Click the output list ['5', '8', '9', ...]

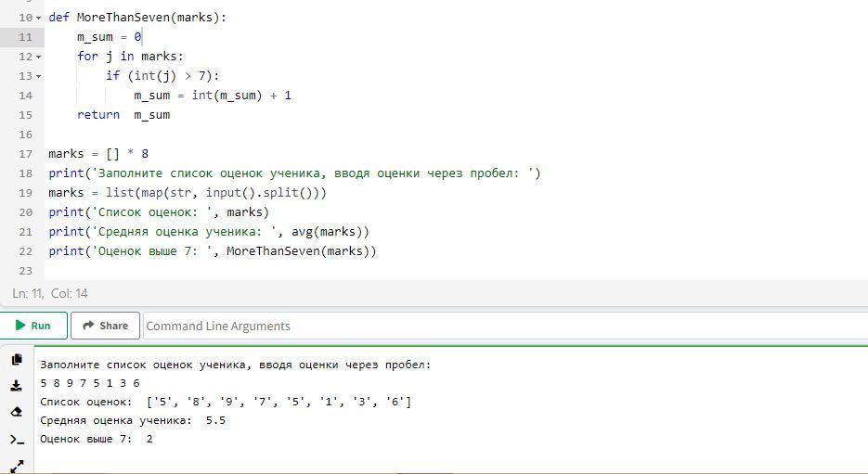[x=279, y=402]
